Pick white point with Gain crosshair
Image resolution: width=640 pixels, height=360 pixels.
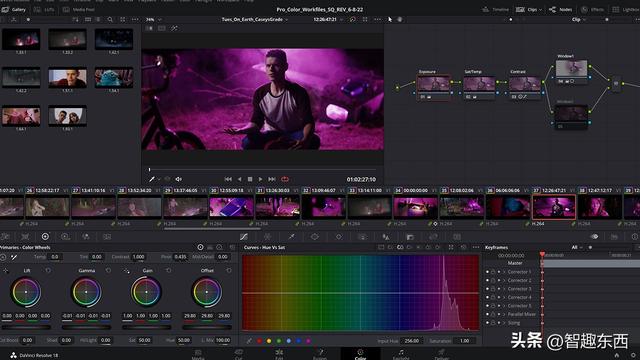126,271
